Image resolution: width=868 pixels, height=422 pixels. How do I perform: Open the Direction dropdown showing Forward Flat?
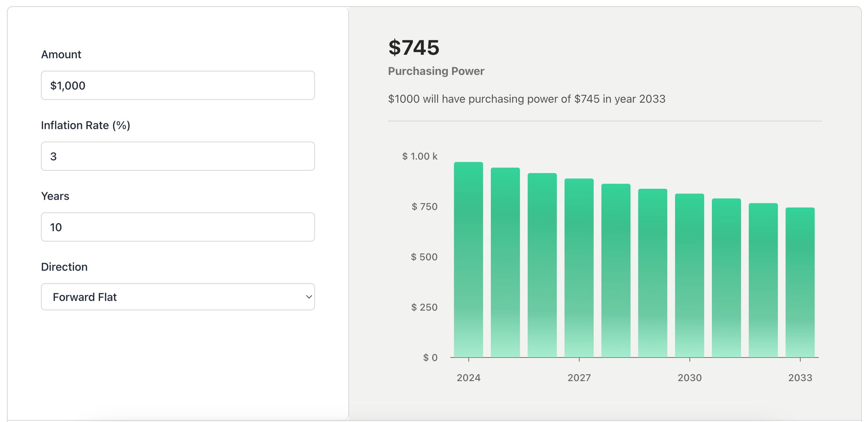(x=178, y=297)
